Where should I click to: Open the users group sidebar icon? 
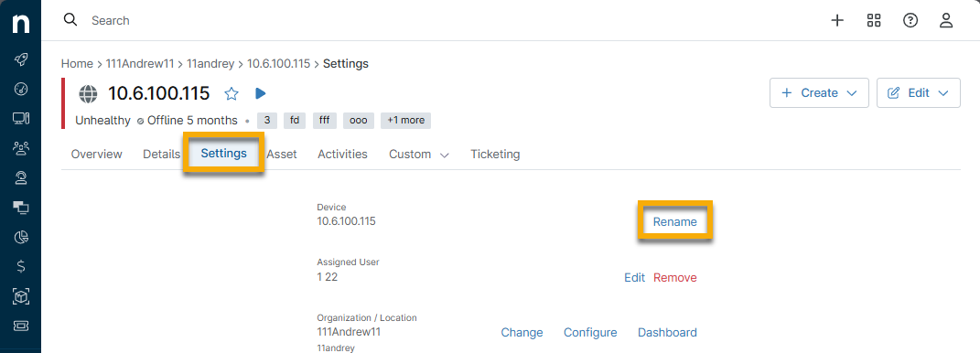coord(21,148)
